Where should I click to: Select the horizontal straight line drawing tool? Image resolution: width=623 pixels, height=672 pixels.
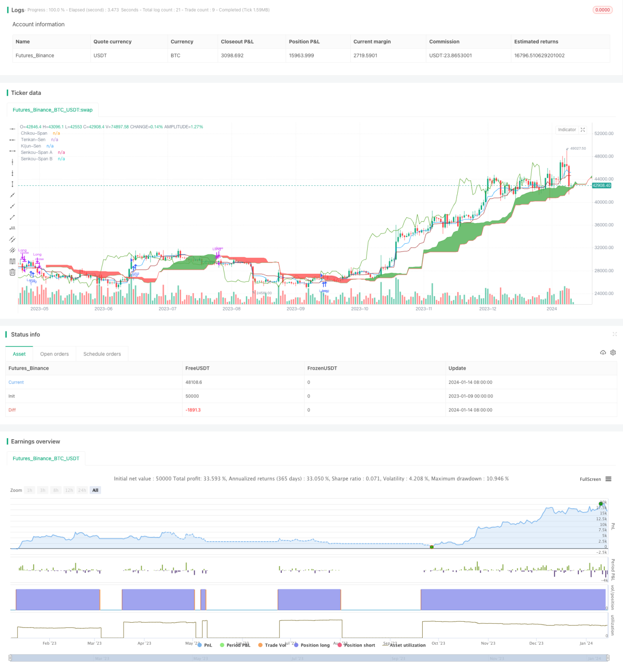pos(12,129)
